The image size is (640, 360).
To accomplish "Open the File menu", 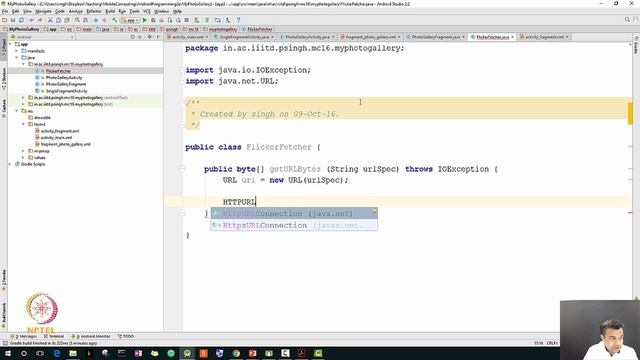I will click(5, 11).
